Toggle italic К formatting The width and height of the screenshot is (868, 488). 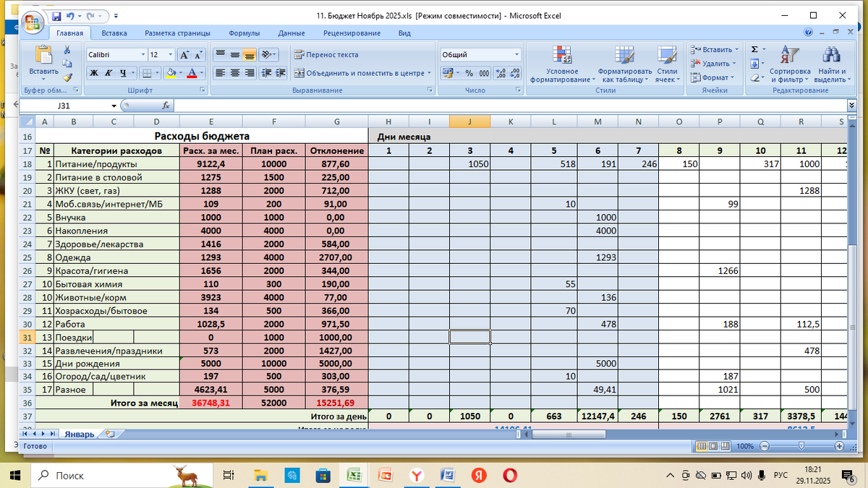point(109,73)
